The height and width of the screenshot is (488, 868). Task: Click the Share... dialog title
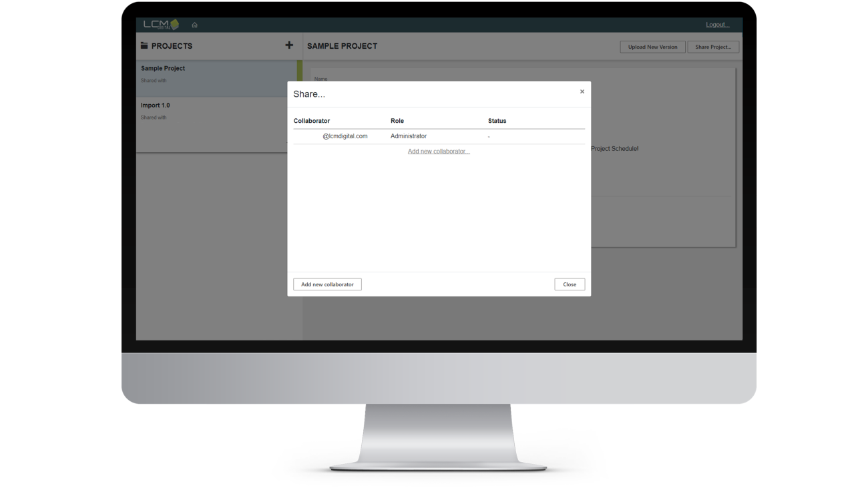pos(309,94)
